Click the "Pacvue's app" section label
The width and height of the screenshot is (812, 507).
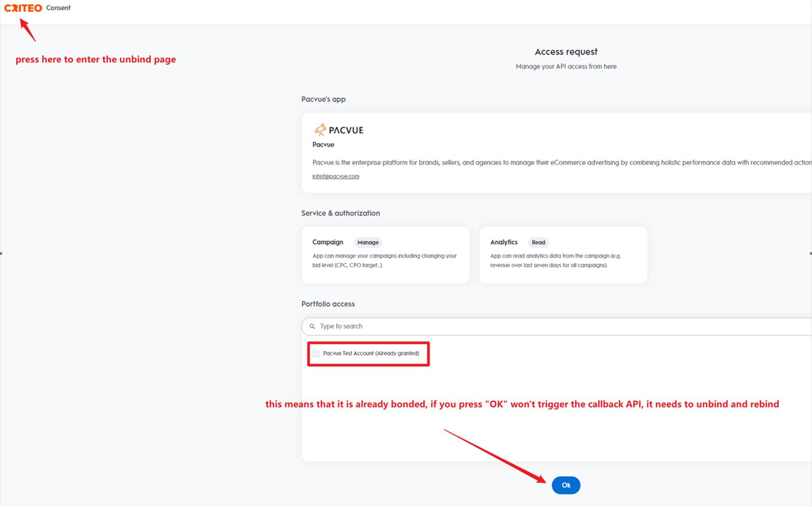(323, 99)
